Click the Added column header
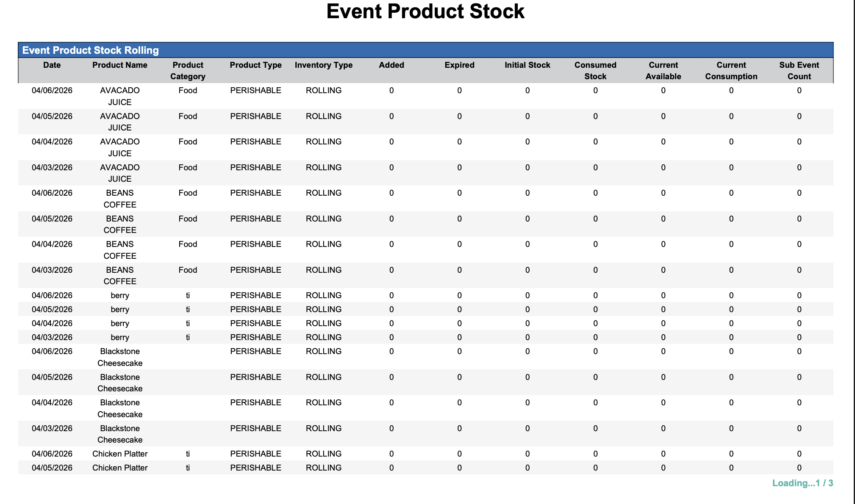The image size is (855, 504). [391, 65]
